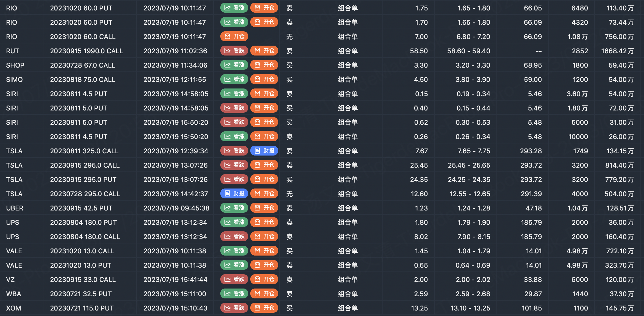Click the 开仓 tag in RIO 60.0 CALL row
644x316 pixels.
tap(234, 37)
